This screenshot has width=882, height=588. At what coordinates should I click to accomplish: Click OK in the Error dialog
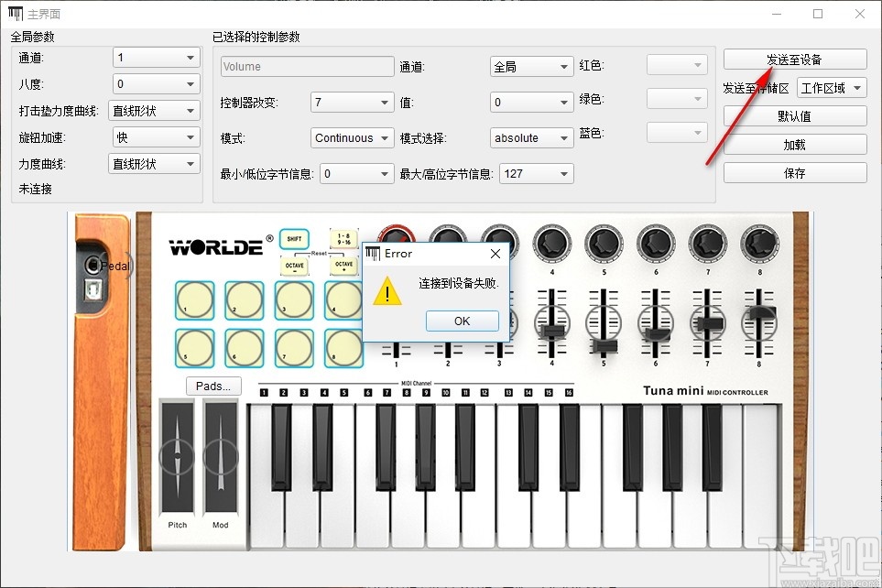click(462, 321)
